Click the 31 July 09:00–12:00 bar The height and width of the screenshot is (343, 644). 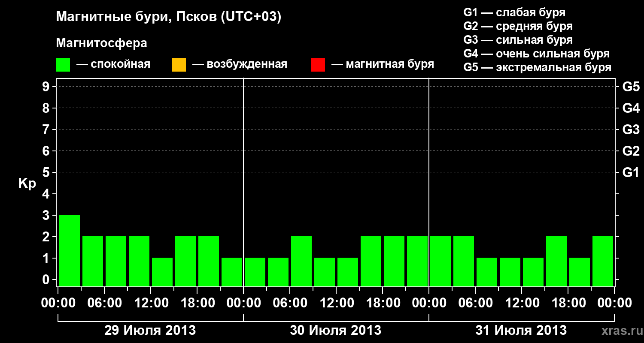pos(510,272)
